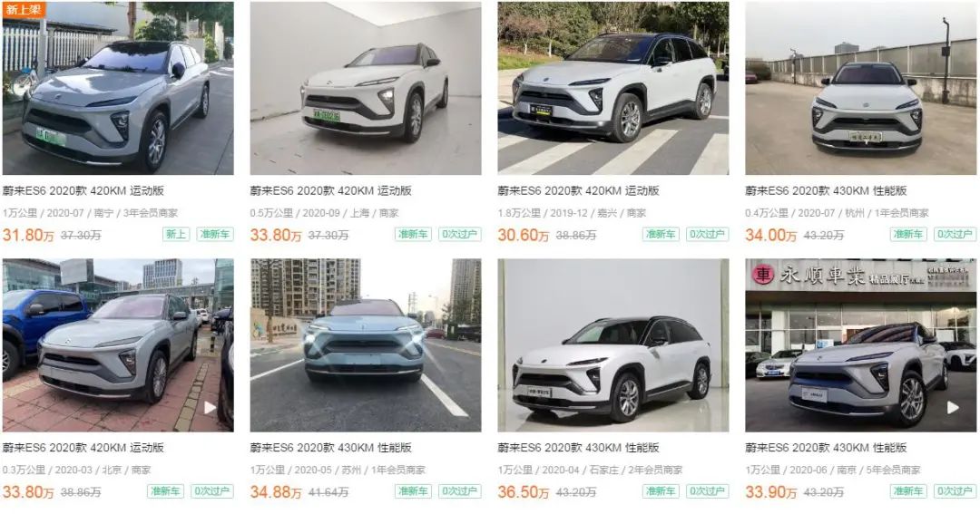The image size is (980, 514).
Task: Click 0次过户 tag on the 34.88万 Suzhou listing
Action: (x=459, y=491)
